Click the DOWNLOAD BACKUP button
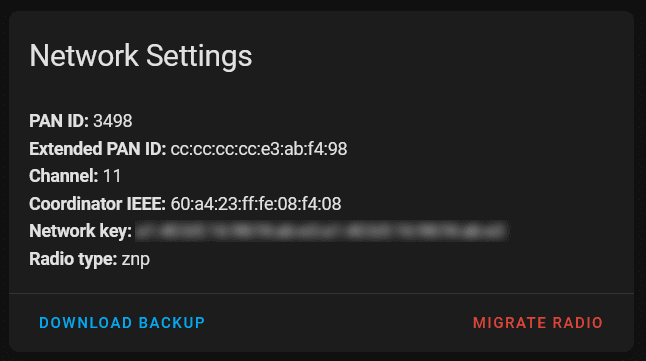The height and width of the screenshot is (361, 646). click(122, 323)
